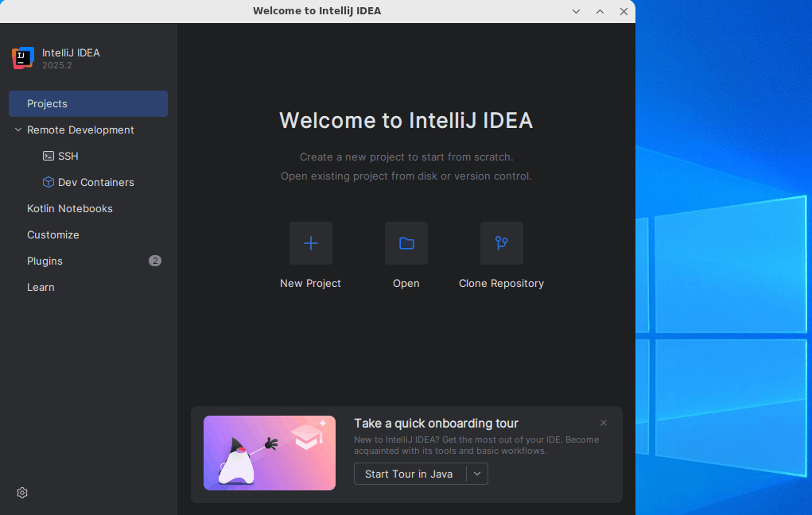Maximize the Welcome to IntelliJ IDEA window
This screenshot has height=515, width=812.
pos(600,11)
